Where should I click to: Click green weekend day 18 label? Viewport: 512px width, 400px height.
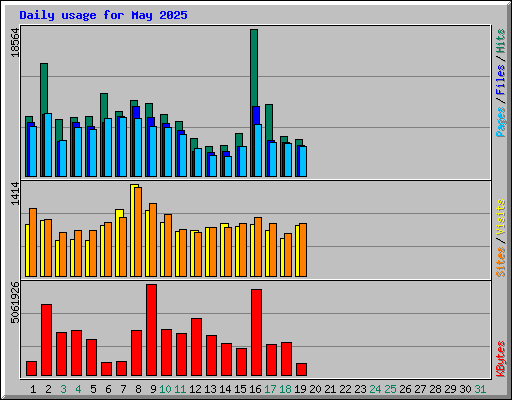click(285, 389)
